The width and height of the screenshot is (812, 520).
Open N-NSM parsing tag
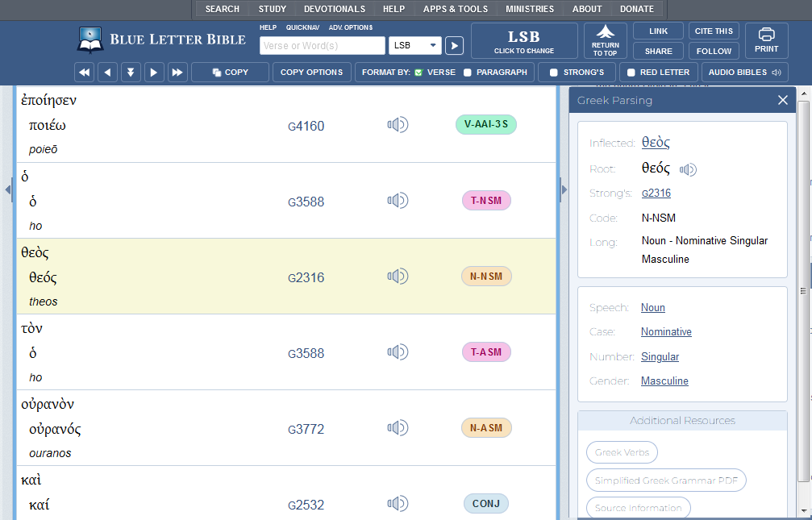486,276
